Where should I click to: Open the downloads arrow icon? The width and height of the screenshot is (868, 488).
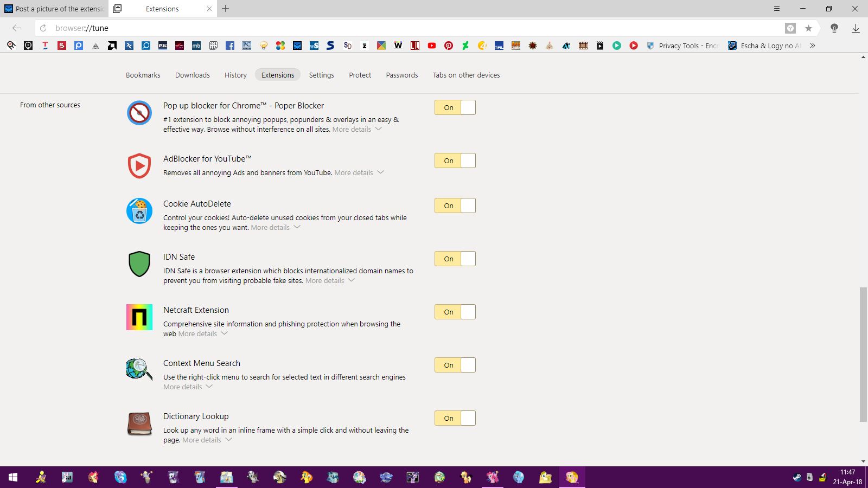(x=856, y=28)
